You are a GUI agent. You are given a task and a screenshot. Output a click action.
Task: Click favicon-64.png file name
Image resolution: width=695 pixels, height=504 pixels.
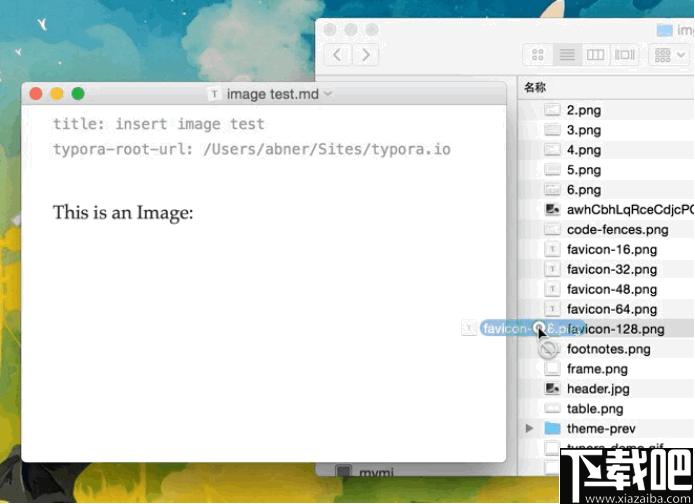click(x=612, y=309)
